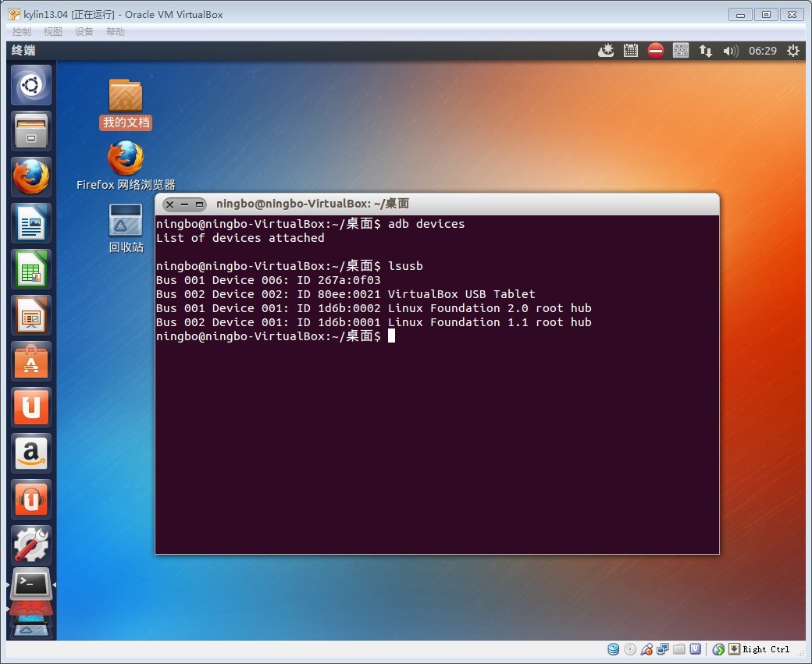Open the Ubuntu One dock icon

[31, 407]
